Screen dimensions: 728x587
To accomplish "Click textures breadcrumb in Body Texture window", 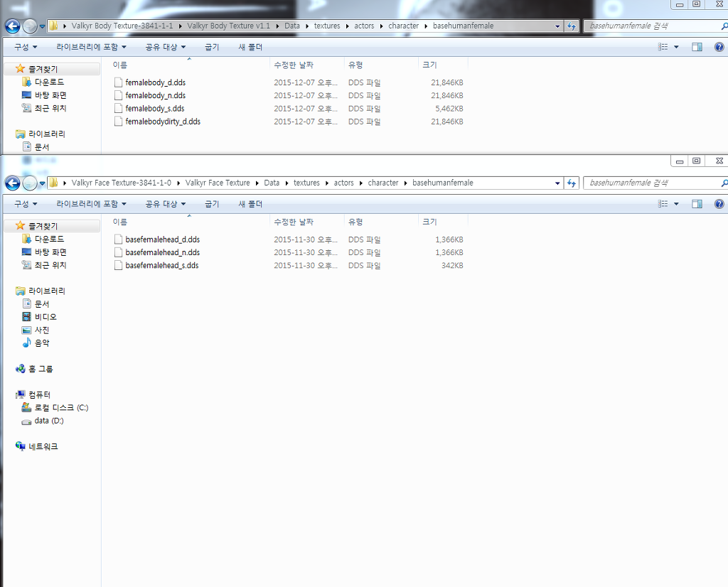I will (x=327, y=26).
